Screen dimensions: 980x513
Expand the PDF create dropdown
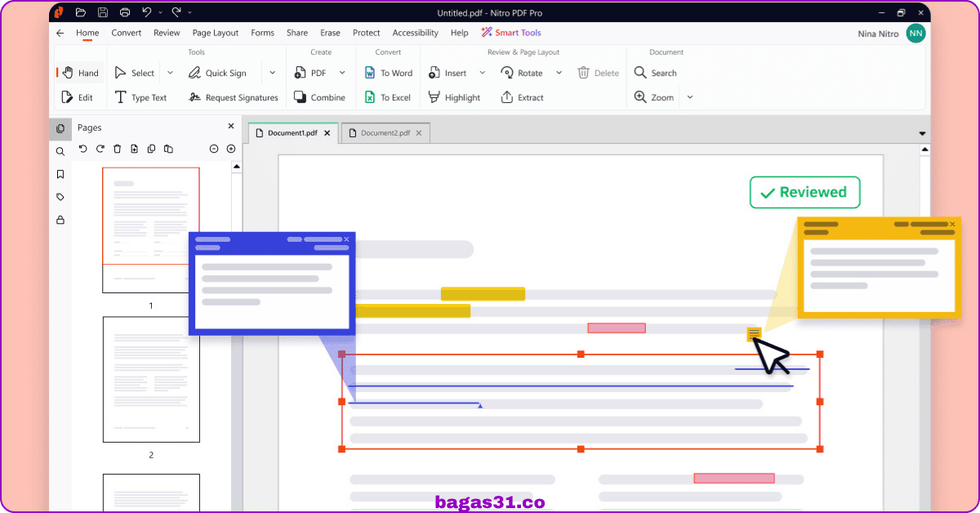tap(342, 73)
